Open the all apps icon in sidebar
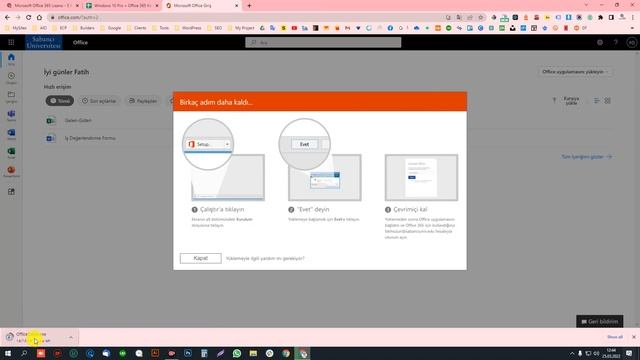The width and height of the screenshot is (640, 360). (x=11, y=191)
